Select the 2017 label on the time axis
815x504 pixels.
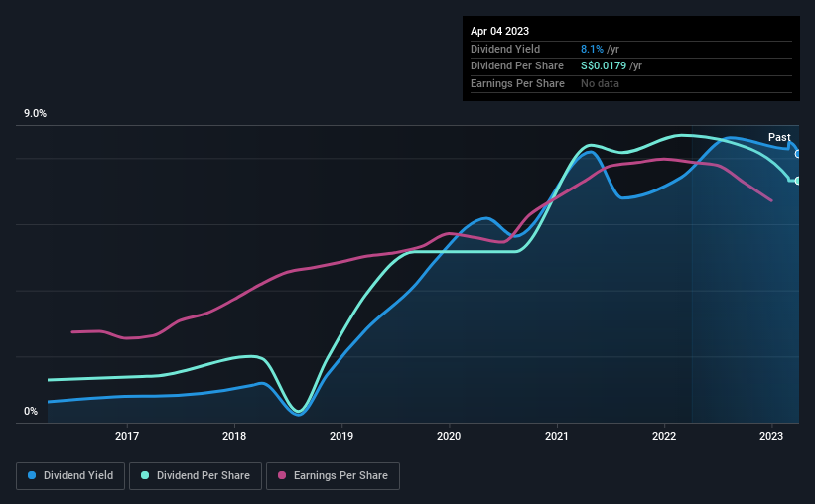127,436
